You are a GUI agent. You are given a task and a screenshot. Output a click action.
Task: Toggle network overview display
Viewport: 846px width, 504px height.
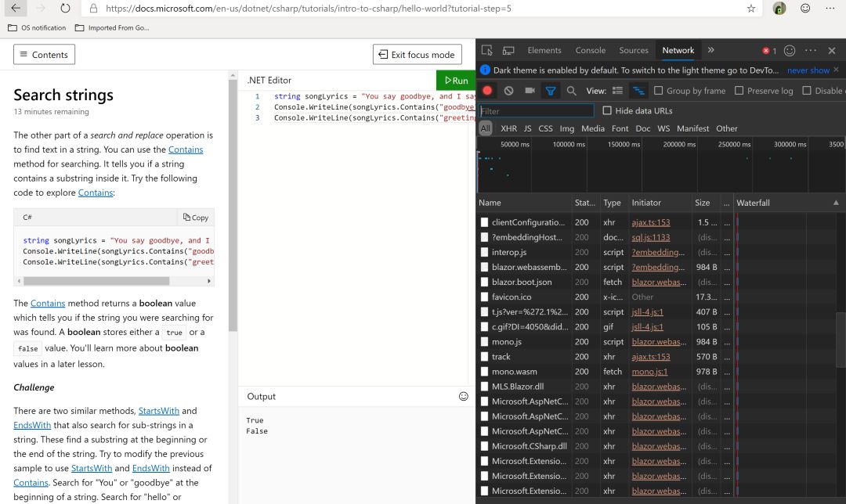point(638,91)
